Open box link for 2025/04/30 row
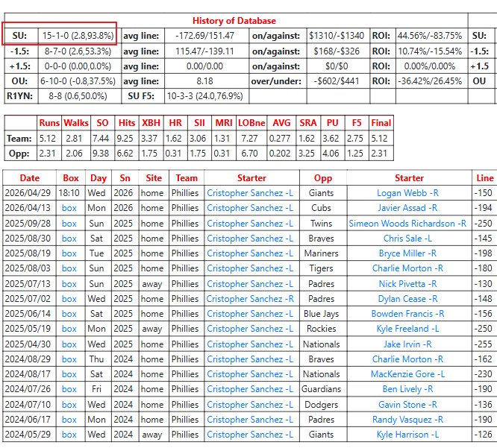Image resolution: width=497 pixels, height=448 pixels. 69,344
